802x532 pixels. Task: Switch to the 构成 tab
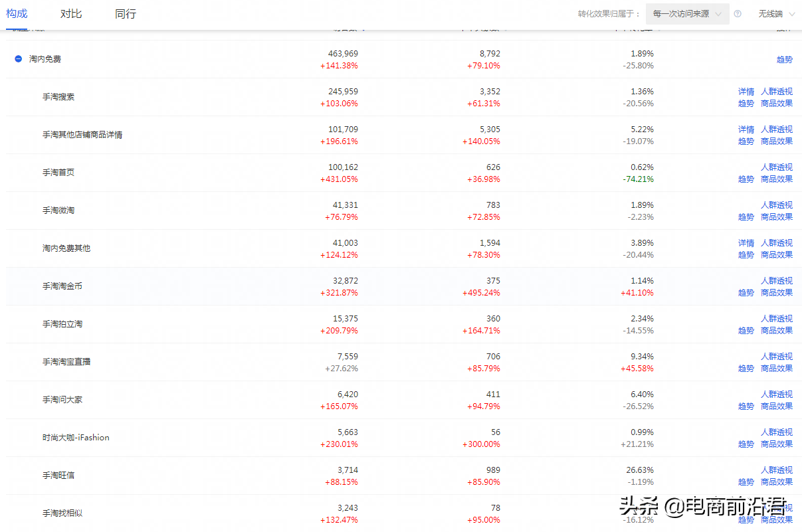[17, 14]
